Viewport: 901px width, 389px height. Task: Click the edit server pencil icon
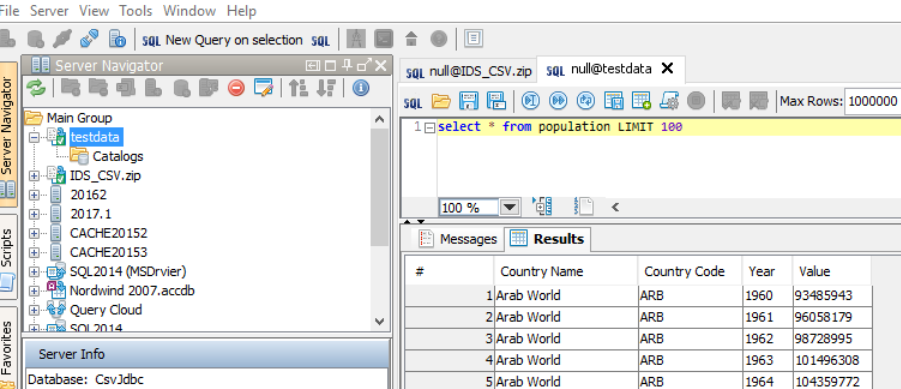pos(263,88)
